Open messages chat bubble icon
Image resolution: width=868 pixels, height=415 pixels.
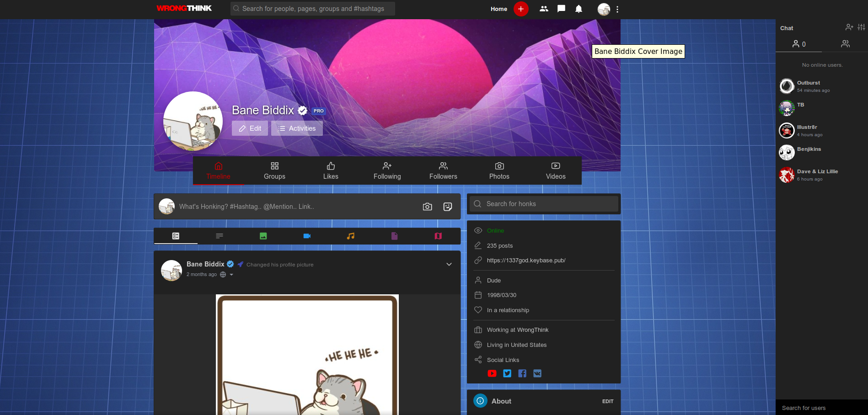pyautogui.click(x=561, y=9)
